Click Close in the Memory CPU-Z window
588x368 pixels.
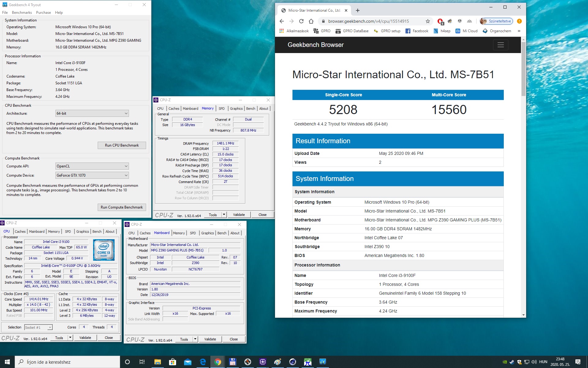pyautogui.click(x=262, y=215)
